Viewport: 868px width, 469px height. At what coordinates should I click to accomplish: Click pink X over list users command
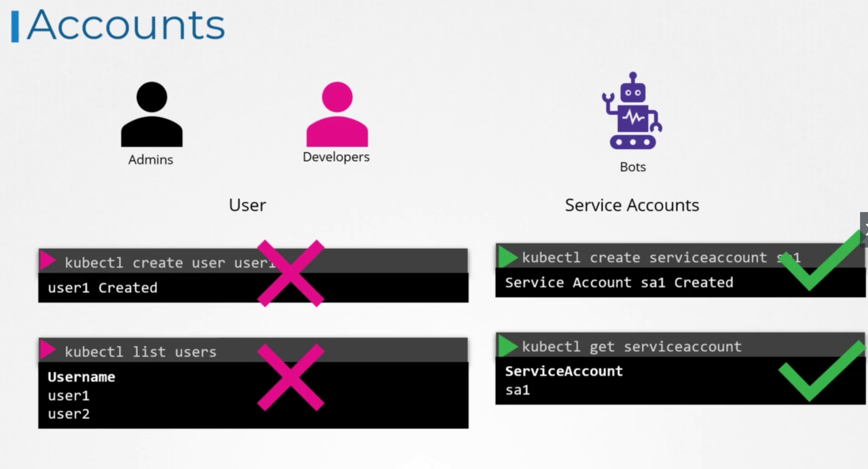click(291, 377)
